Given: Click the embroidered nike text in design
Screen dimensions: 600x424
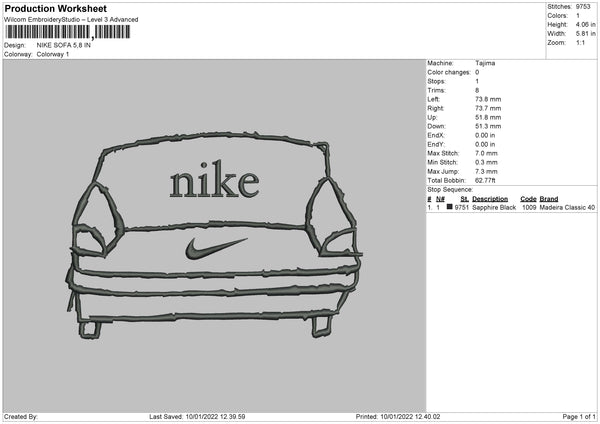Looking at the screenshot, I should (215, 179).
